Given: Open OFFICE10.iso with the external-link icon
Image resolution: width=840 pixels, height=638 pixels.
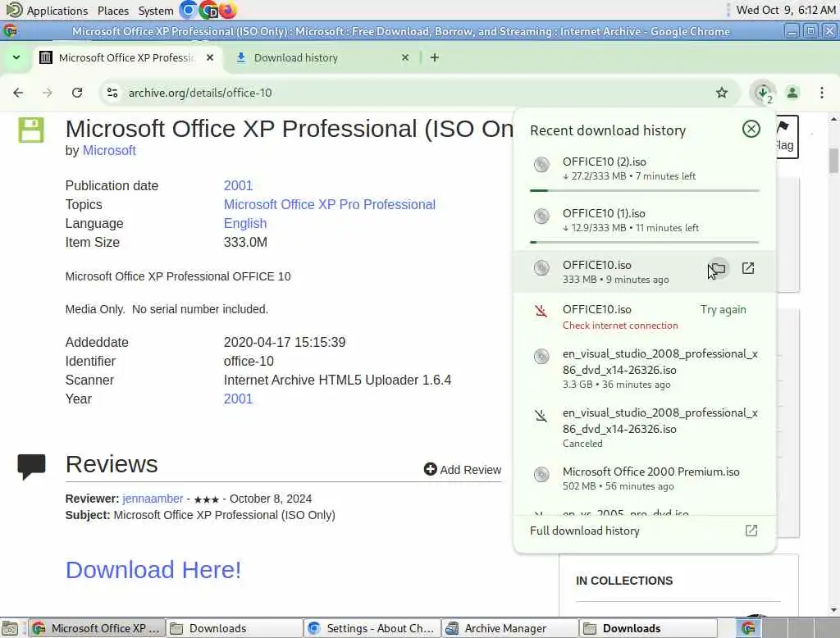Looking at the screenshot, I should pos(748,268).
